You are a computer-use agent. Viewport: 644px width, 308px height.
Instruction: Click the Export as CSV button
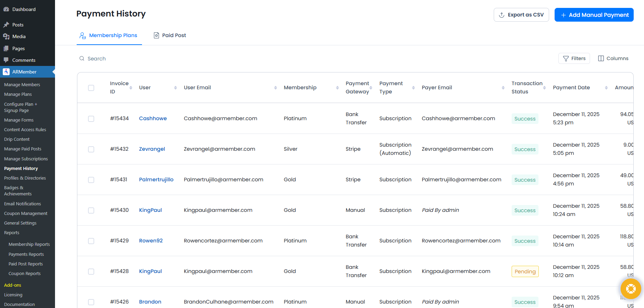pos(521,15)
